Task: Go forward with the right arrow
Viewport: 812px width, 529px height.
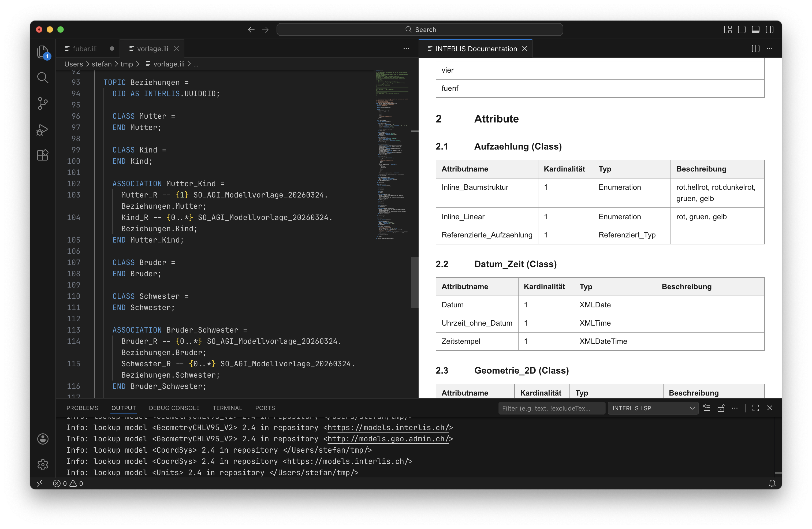Action: click(x=265, y=30)
